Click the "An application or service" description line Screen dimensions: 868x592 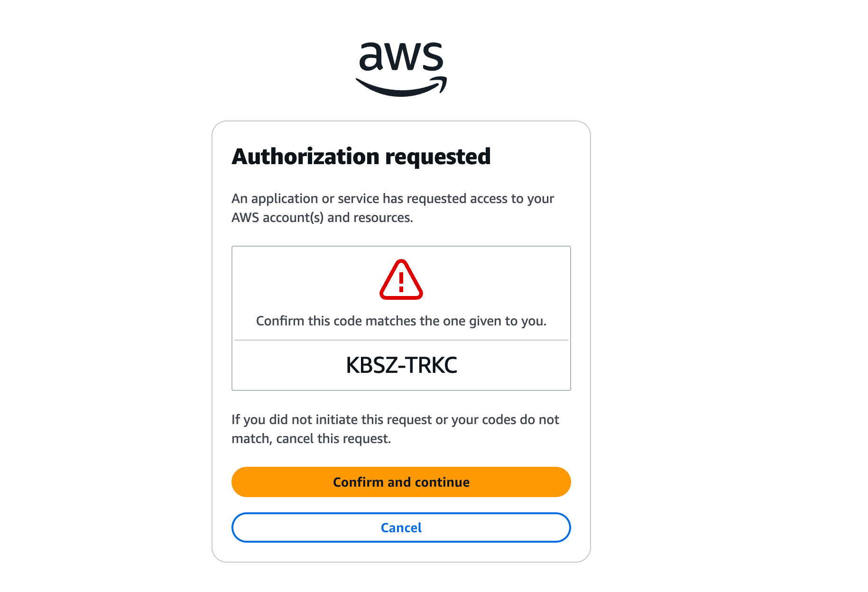click(393, 198)
